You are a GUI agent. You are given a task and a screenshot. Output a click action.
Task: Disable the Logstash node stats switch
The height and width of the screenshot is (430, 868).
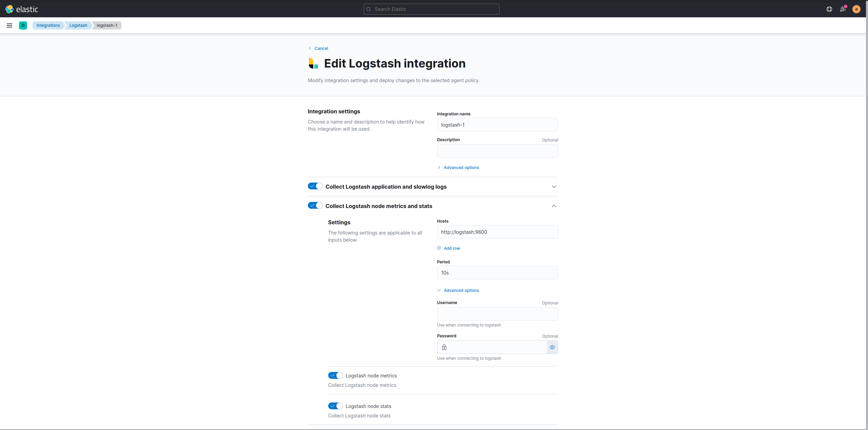point(335,406)
